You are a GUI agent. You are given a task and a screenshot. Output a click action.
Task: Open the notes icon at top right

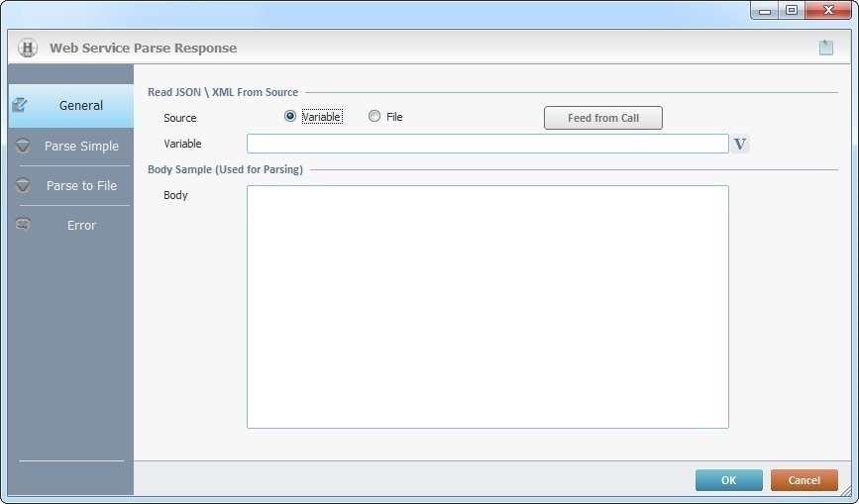pyautogui.click(x=825, y=48)
